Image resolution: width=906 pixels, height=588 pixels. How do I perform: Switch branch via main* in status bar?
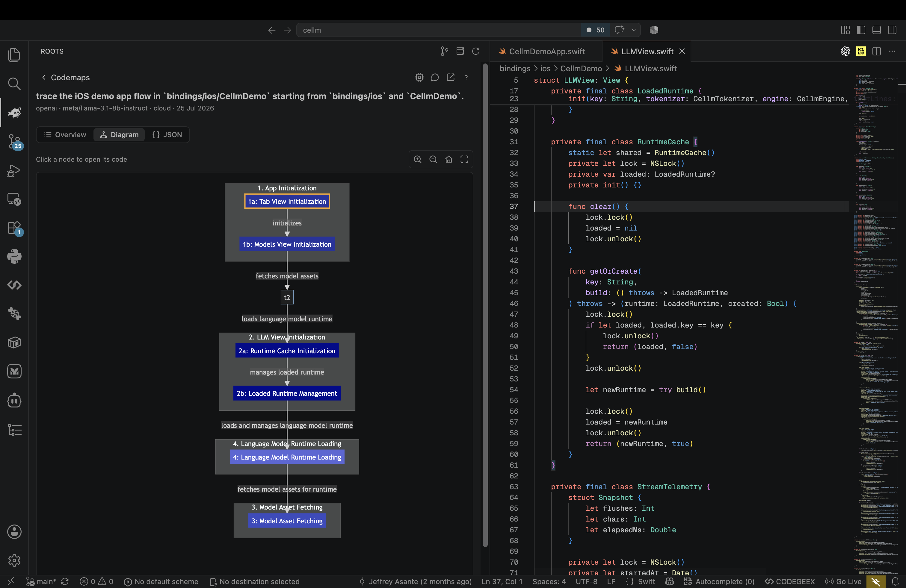point(41,581)
